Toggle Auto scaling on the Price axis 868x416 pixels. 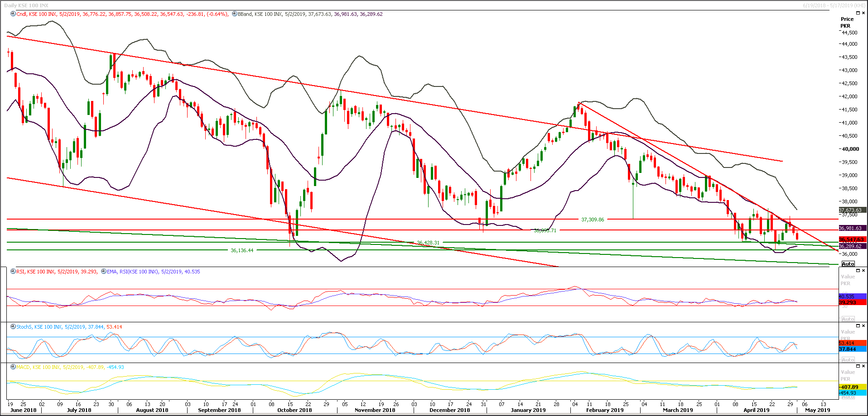pyautogui.click(x=848, y=264)
